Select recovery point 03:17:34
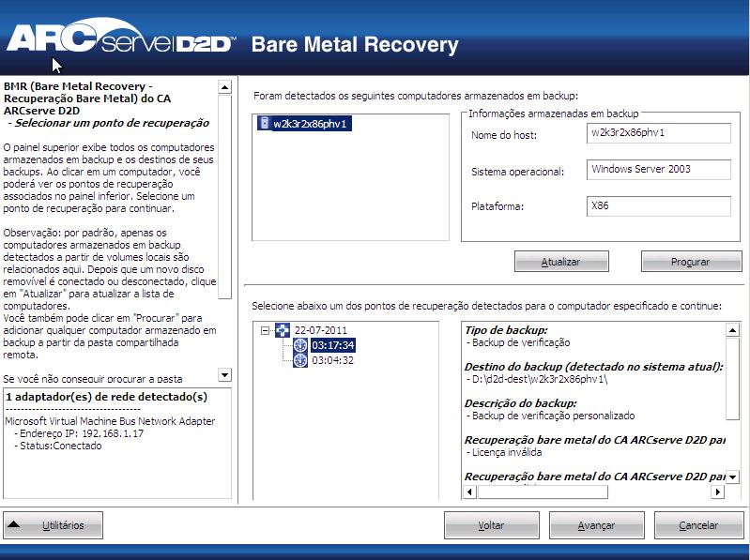750x560 pixels. pyautogui.click(x=333, y=345)
